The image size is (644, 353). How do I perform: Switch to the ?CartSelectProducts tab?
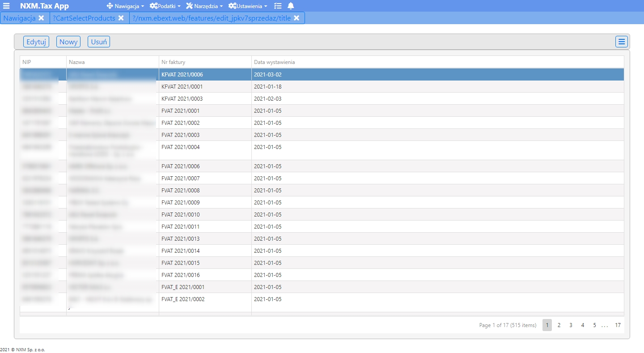tap(84, 18)
